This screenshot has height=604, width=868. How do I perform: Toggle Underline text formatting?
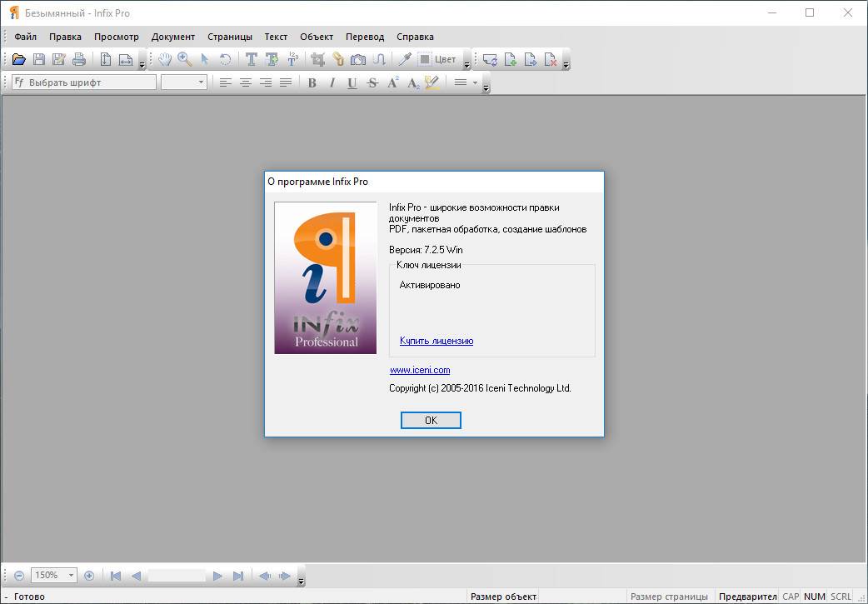(352, 82)
